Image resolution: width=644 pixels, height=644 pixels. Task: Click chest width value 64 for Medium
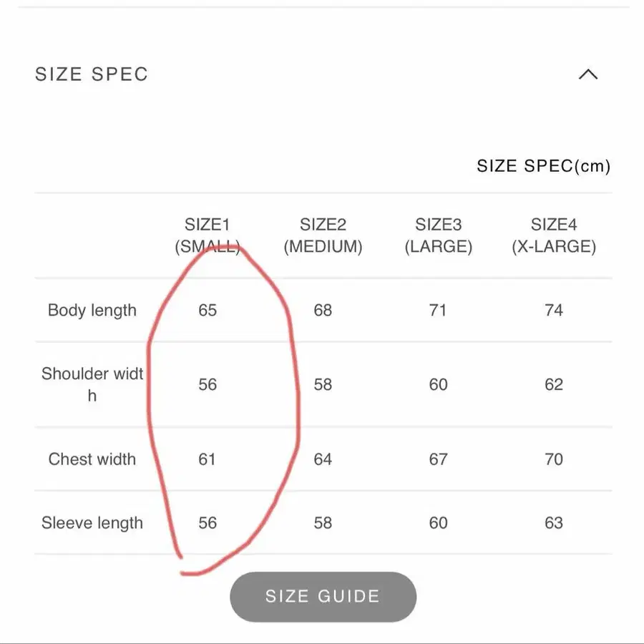323,459
